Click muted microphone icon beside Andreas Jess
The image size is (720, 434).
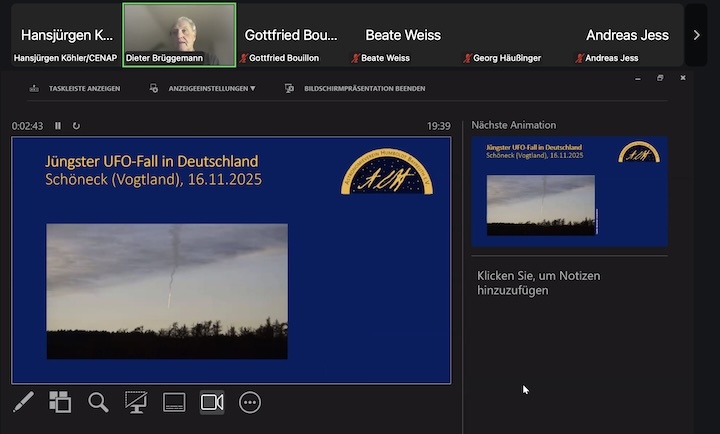pos(579,58)
